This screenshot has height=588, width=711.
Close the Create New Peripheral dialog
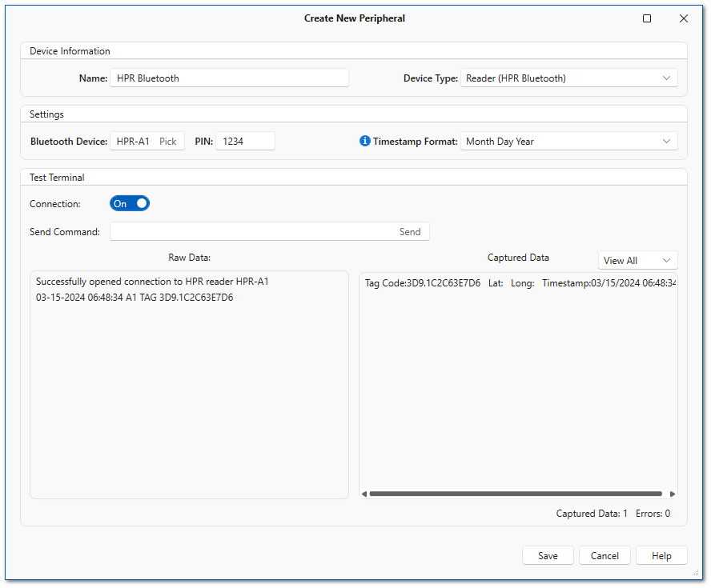(x=683, y=18)
